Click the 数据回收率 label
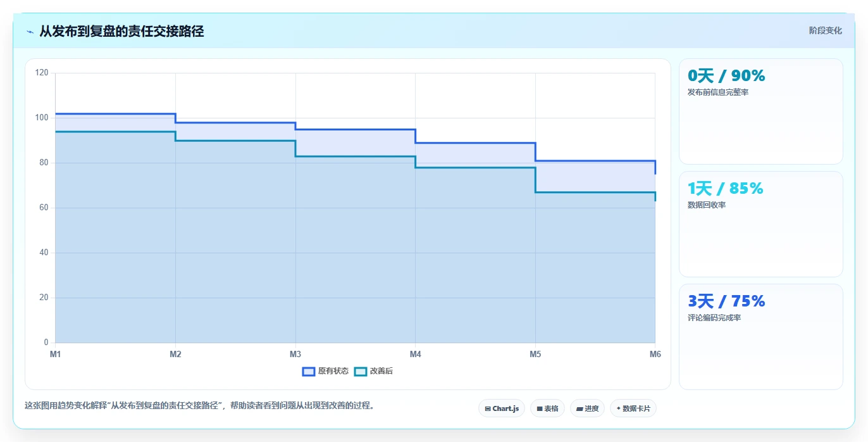This screenshot has height=442, width=868. (707, 205)
